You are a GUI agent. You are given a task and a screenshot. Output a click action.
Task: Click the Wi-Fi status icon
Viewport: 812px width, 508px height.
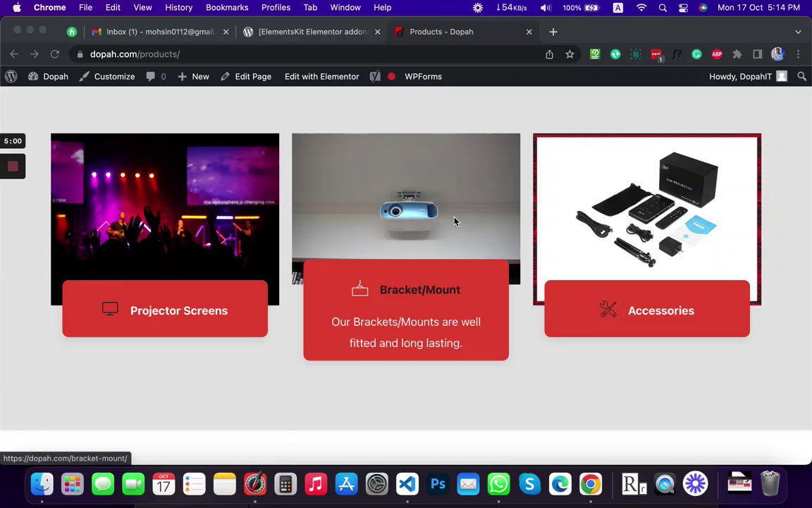tap(641, 7)
